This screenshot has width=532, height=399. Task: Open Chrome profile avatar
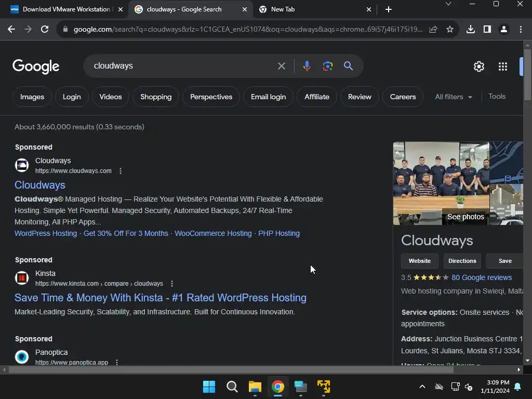point(504,29)
